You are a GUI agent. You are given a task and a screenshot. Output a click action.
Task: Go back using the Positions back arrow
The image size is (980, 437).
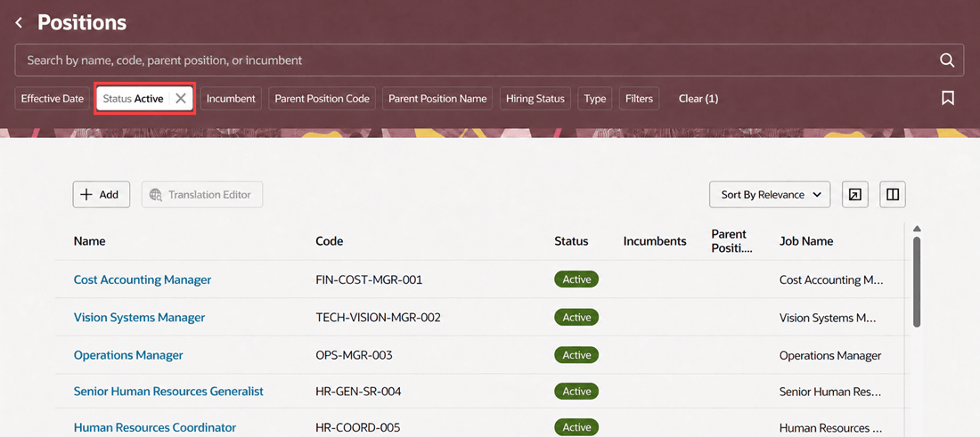pyautogui.click(x=19, y=23)
